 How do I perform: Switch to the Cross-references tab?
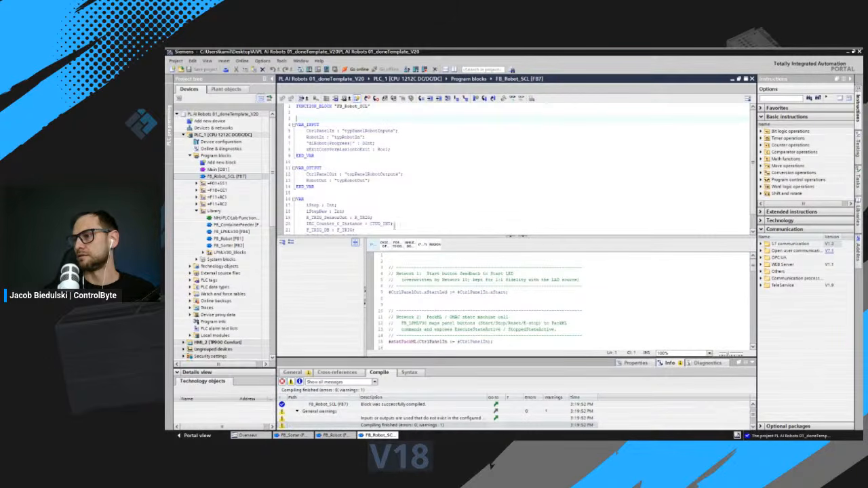pyautogui.click(x=337, y=372)
